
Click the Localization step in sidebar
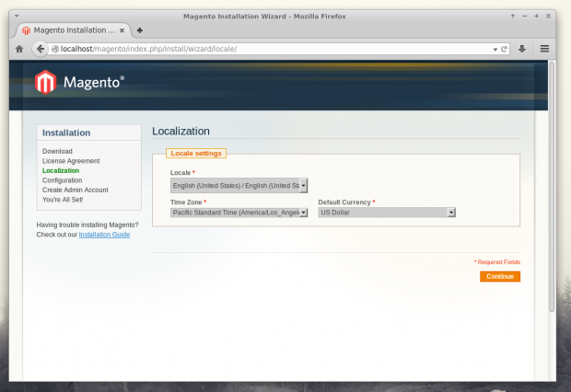[61, 171]
